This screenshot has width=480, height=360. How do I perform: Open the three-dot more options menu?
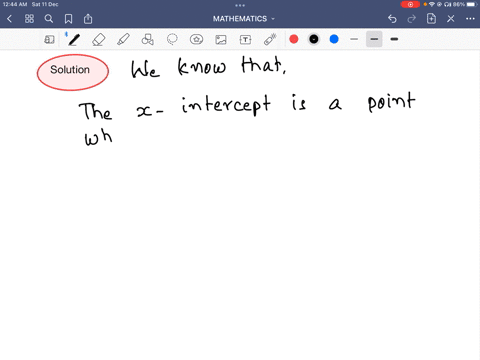pos(470,19)
